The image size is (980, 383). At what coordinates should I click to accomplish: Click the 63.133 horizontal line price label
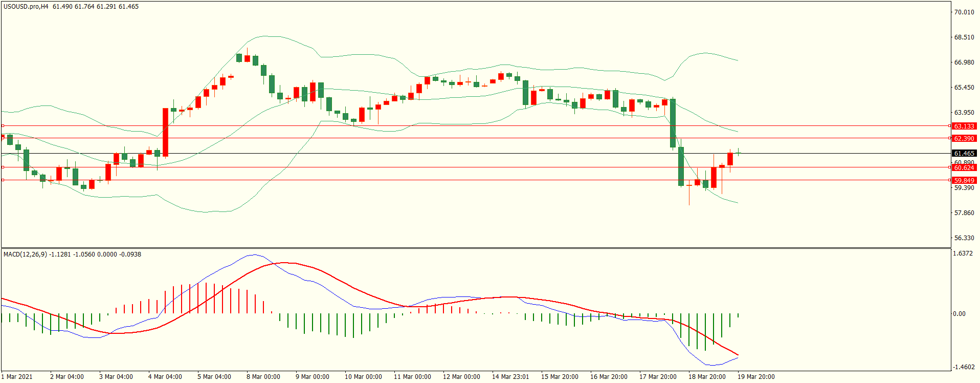coord(964,126)
